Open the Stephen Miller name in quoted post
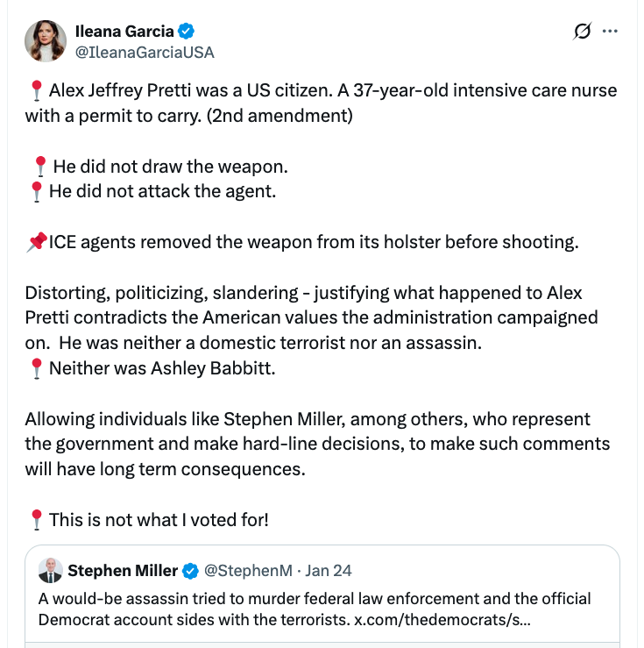644x648 pixels. pyautogui.click(x=123, y=570)
